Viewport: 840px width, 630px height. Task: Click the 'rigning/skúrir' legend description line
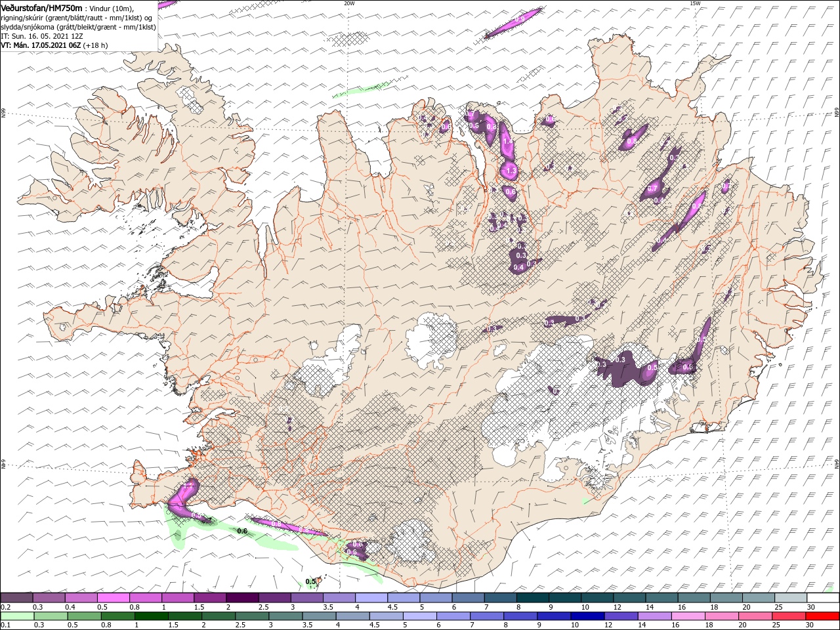[x=77, y=18]
